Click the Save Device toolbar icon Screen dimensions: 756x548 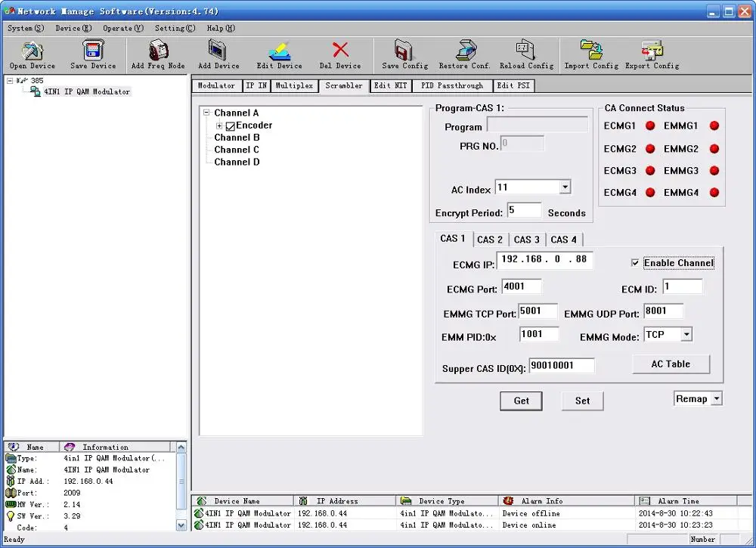tap(93, 51)
